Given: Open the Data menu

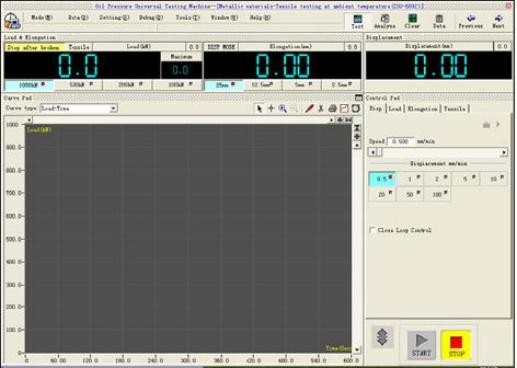Looking at the screenshot, I should click(x=78, y=18).
